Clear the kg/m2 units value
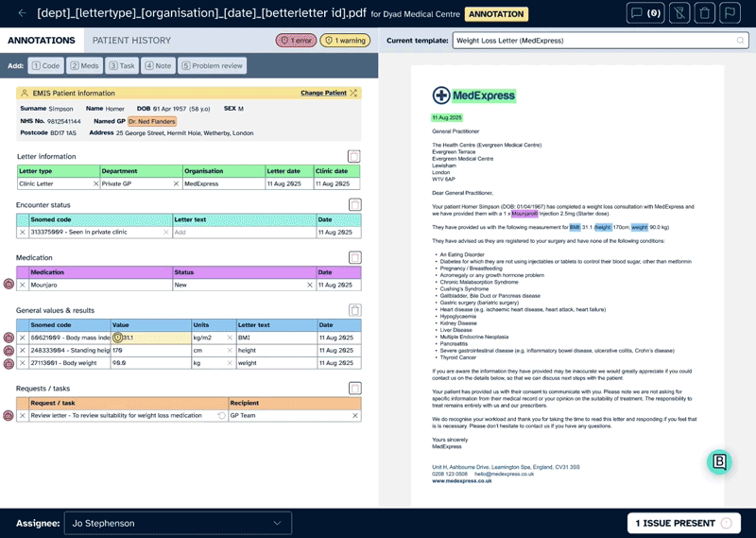The image size is (756, 538). [x=230, y=338]
